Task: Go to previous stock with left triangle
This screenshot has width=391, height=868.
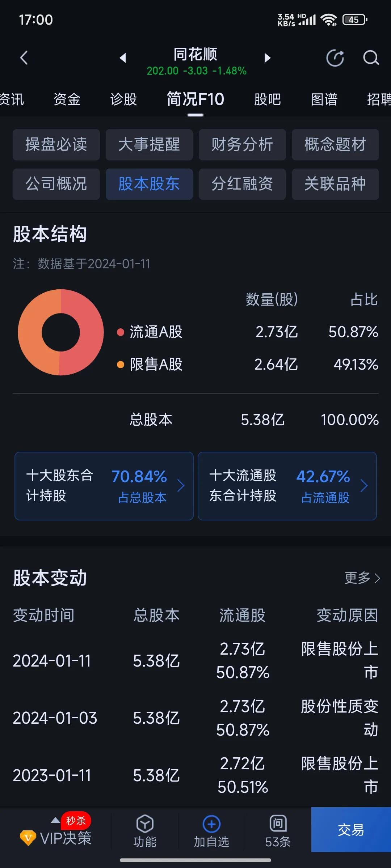Action: (123, 58)
